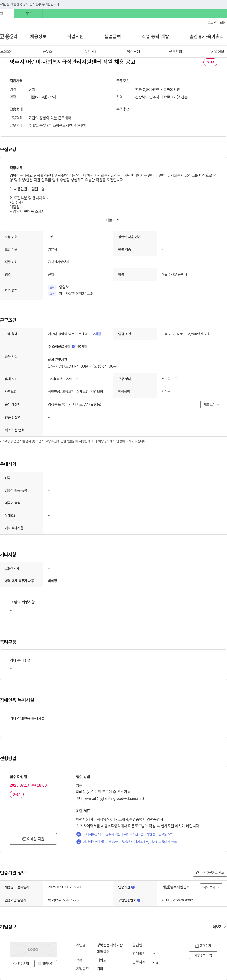This screenshot has width=227, height=980.
Task: Open the company 홈페이지 button
Action: 203,946
